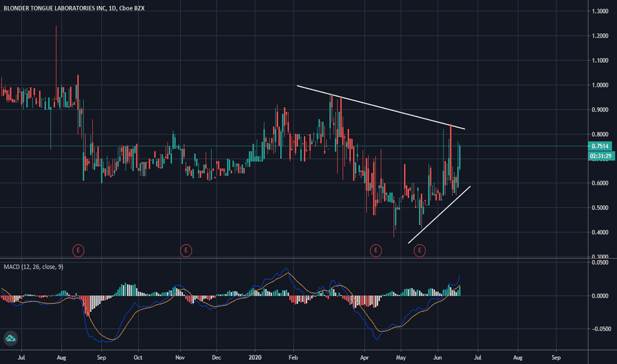Click the 1.2000 price axis label
The width and height of the screenshot is (617, 364).
tap(600, 36)
